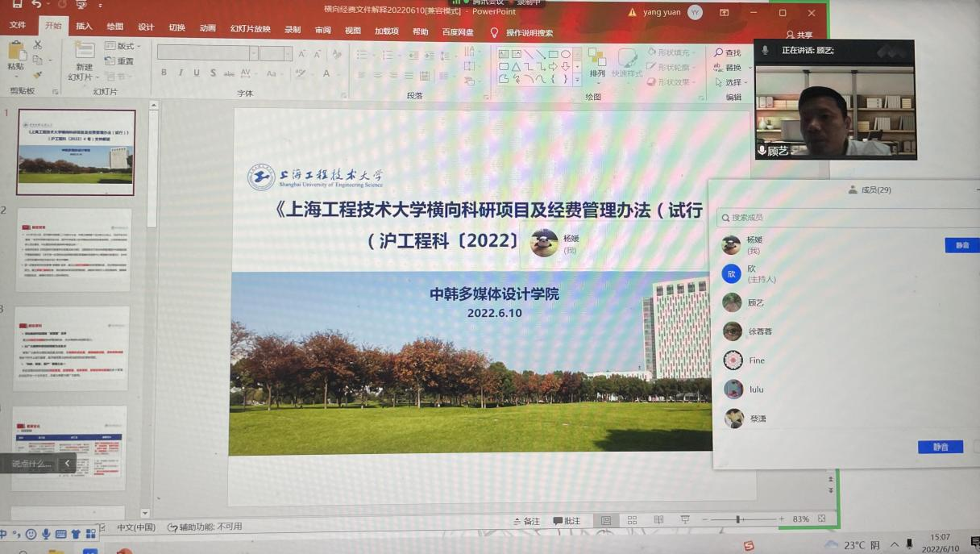The width and height of the screenshot is (980, 554).
Task: Click fit slide to window icon
Action: (822, 519)
